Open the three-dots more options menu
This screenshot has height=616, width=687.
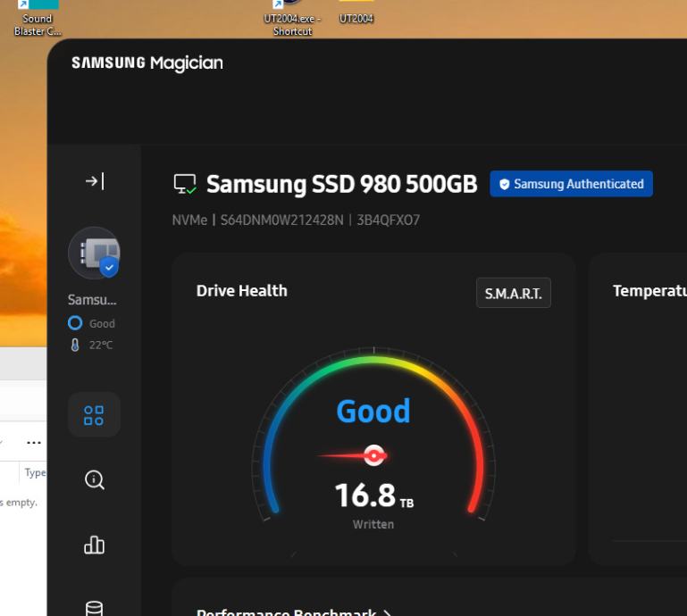point(34,442)
